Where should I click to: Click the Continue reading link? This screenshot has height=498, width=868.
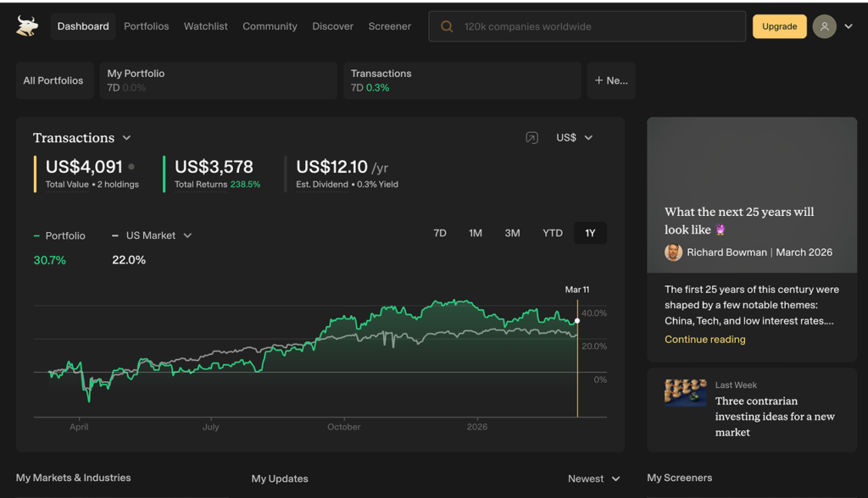point(704,339)
